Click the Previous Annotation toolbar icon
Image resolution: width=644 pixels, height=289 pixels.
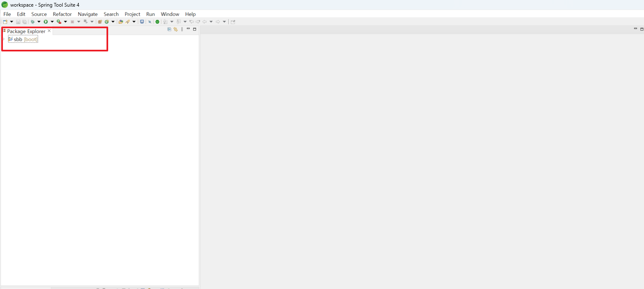(x=178, y=22)
